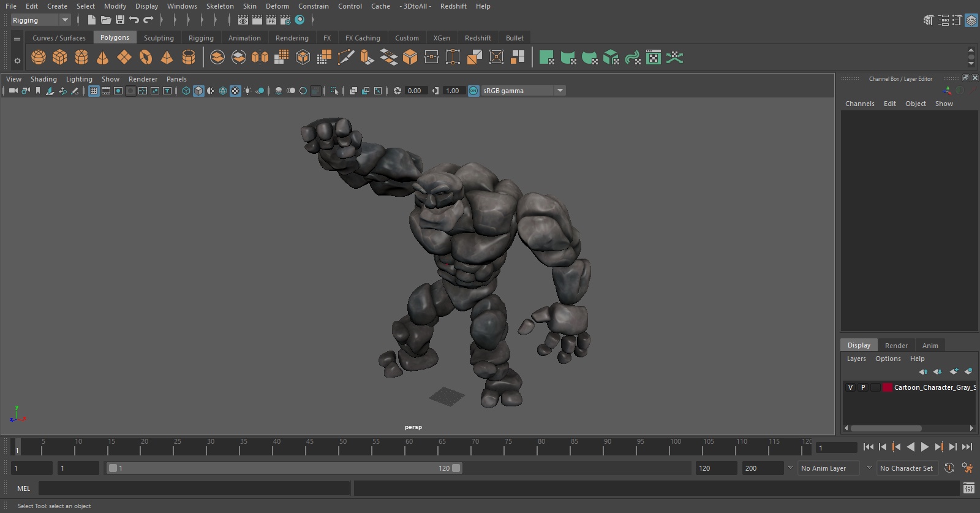Toggle the P playback box on layer

pos(863,387)
